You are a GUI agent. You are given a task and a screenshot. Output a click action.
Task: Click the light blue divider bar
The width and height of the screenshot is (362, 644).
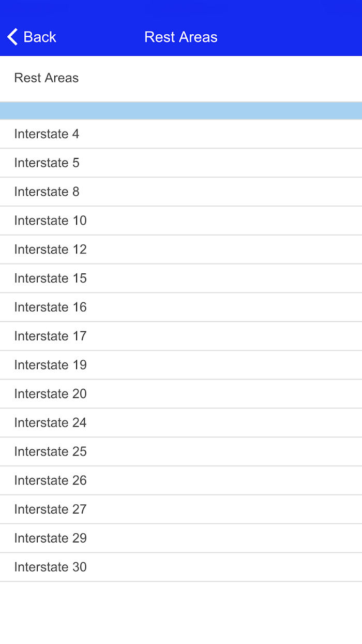tap(181, 111)
